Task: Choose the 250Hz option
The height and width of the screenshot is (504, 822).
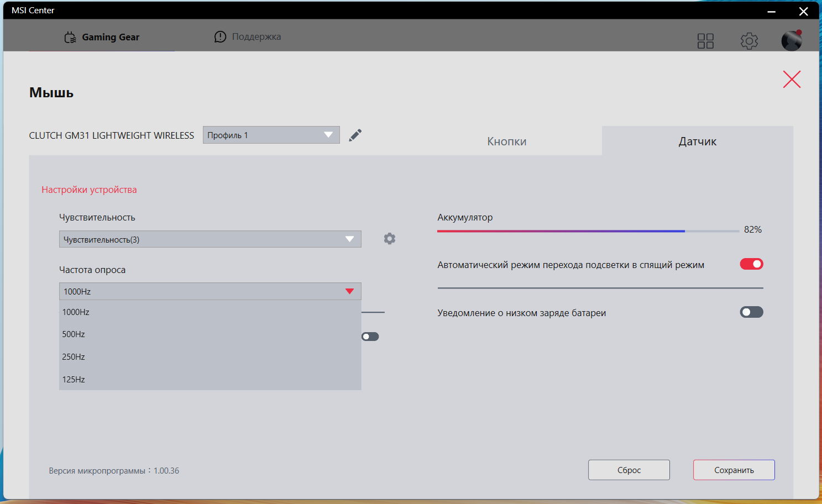Action: (x=210, y=357)
